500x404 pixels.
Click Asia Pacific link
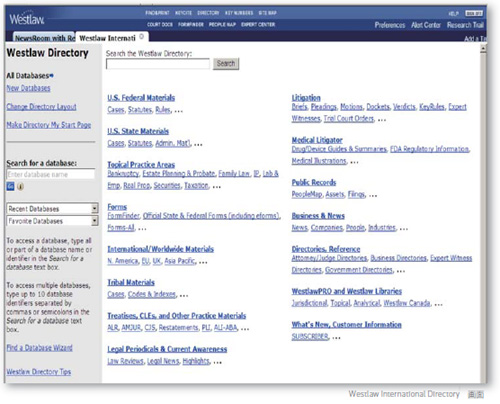tap(180, 261)
